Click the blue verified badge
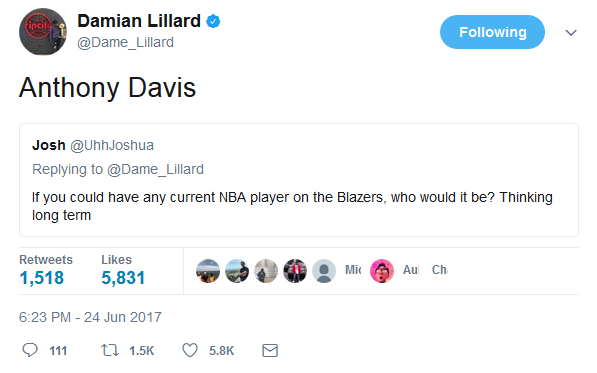Image resolution: width=597 pixels, height=373 pixels. pos(213,21)
